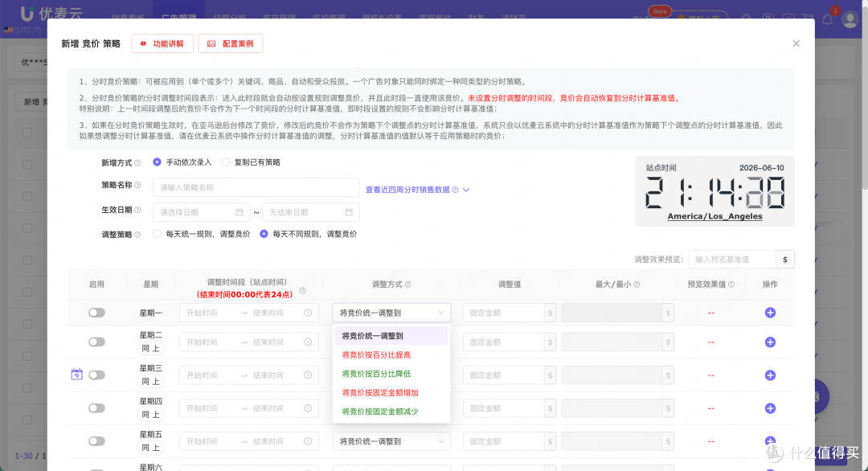This screenshot has height=471, width=868.
Task: Choose 将竞价按百分比提高 option
Action: click(x=391, y=354)
